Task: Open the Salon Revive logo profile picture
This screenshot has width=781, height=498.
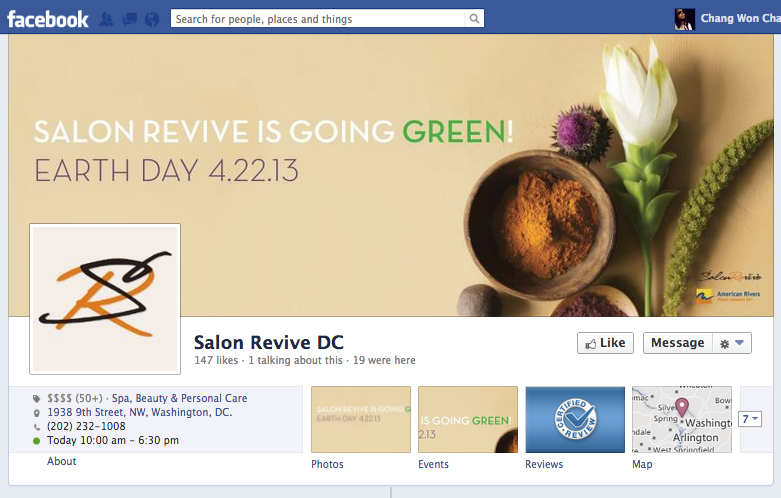Action: [x=105, y=299]
